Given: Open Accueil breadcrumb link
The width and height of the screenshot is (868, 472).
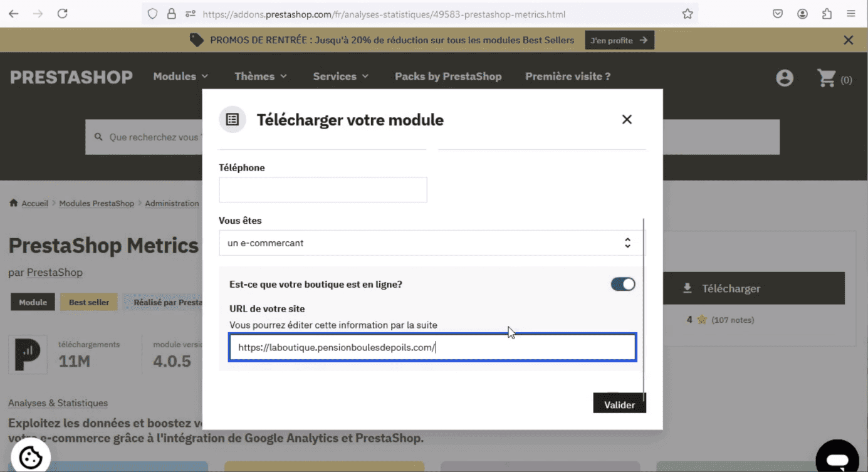Looking at the screenshot, I should [x=35, y=203].
